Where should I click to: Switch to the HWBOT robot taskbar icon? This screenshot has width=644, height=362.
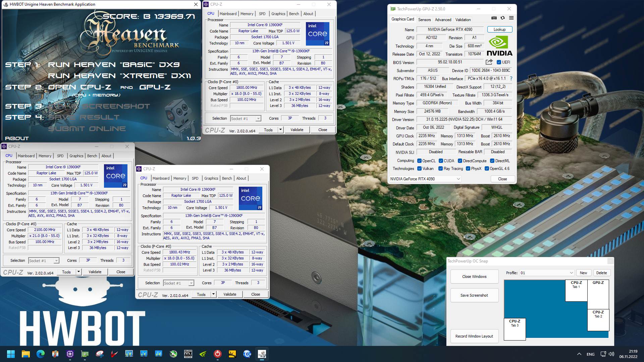pyautogui.click(x=262, y=354)
